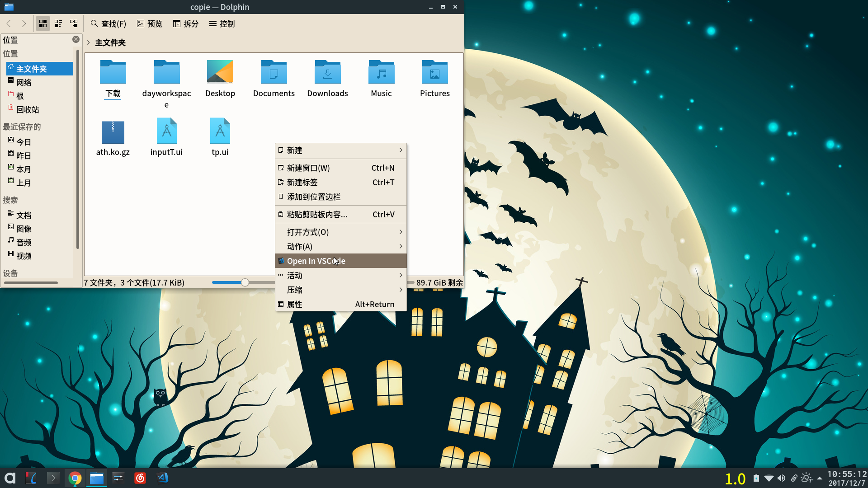Viewport: 868px width, 488px height.
Task: Choose 粘贴剪贴板内容 (Paste) menu entry
Action: point(341,214)
